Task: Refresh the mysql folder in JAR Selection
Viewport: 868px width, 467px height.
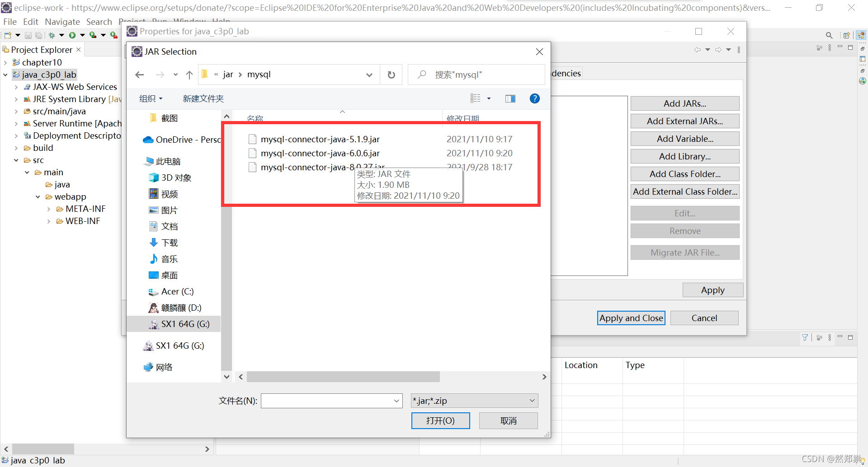Action: pyautogui.click(x=391, y=75)
